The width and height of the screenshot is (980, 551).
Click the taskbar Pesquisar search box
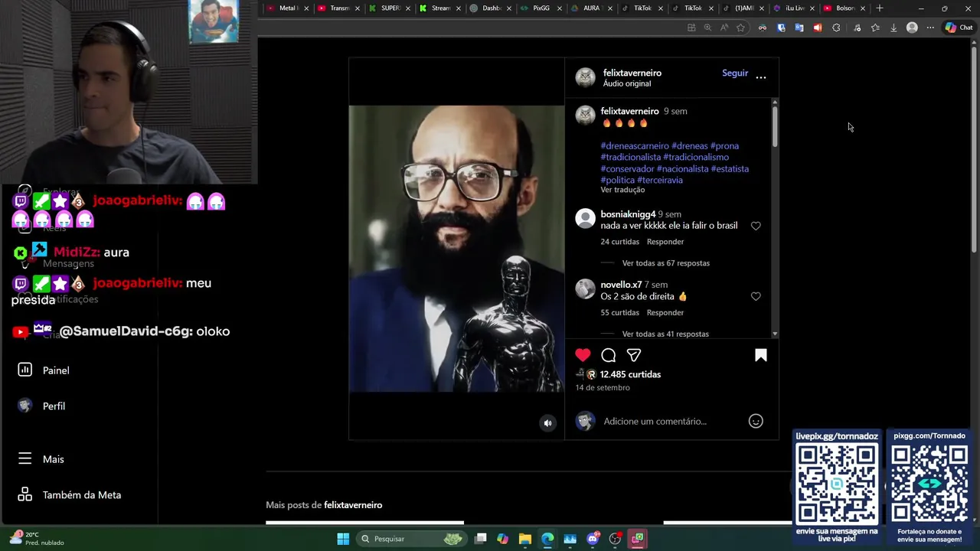point(412,539)
